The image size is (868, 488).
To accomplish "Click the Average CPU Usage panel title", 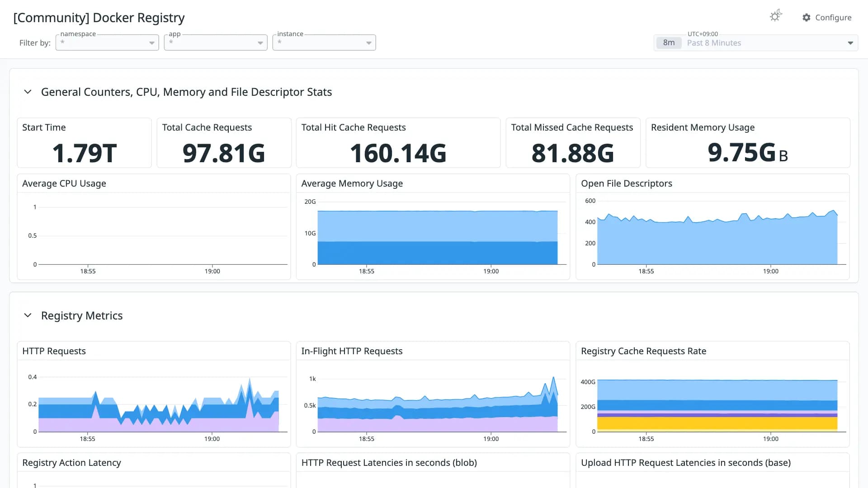I will (64, 183).
